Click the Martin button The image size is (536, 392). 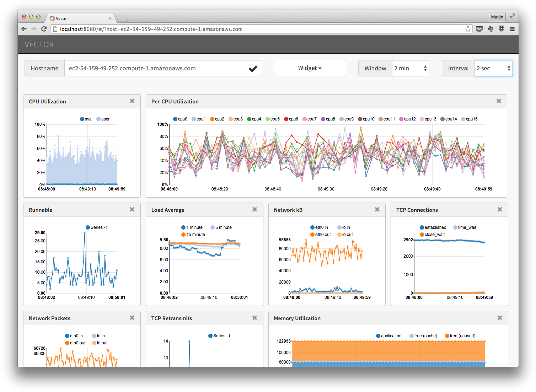[x=497, y=16]
